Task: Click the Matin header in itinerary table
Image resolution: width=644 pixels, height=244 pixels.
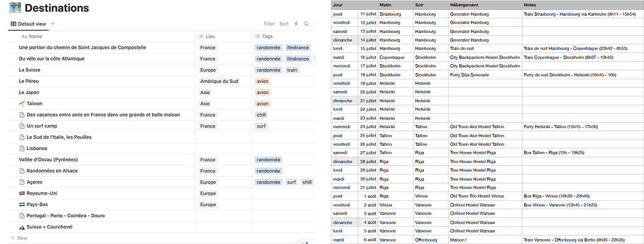Action: 395,5
